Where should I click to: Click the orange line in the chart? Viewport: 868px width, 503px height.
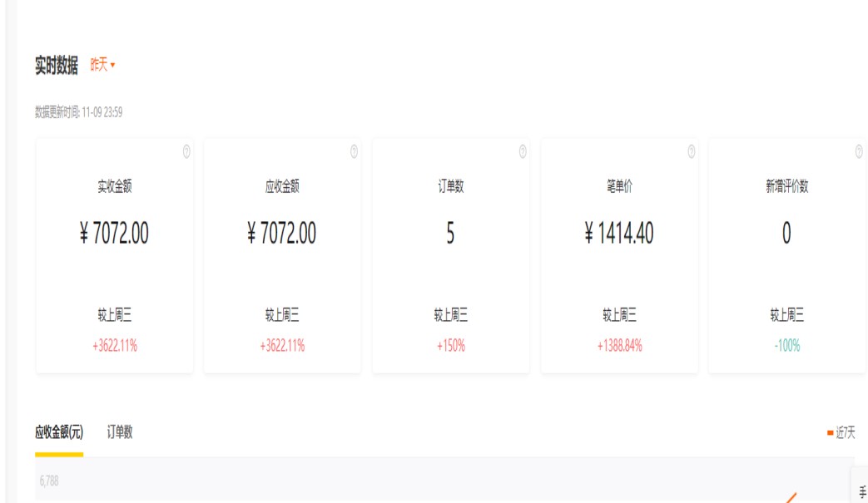point(791,498)
